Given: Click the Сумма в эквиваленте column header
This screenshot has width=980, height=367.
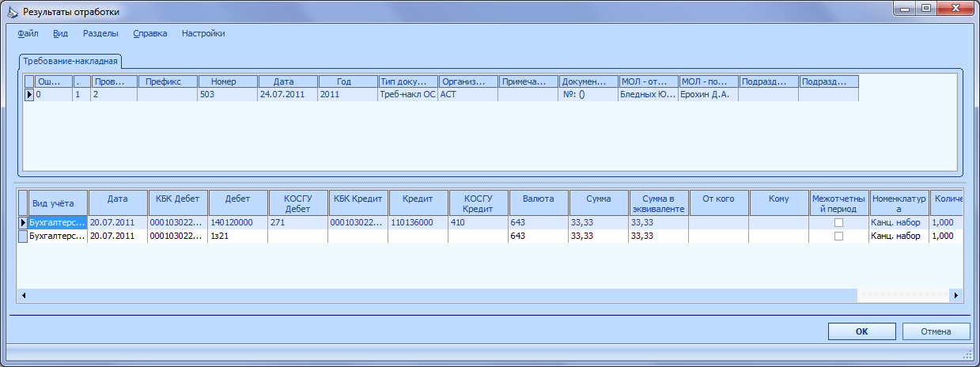Looking at the screenshot, I should 659,203.
